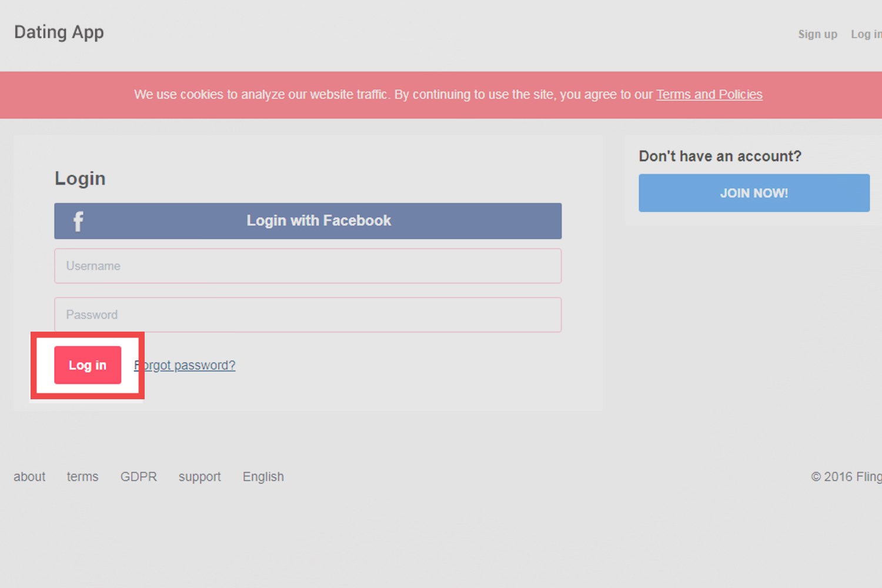Open the about footer link
The height and width of the screenshot is (588, 882).
coord(29,477)
